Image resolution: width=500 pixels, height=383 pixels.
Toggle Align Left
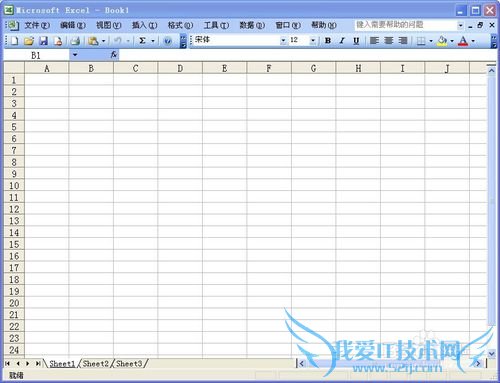[x=374, y=41]
